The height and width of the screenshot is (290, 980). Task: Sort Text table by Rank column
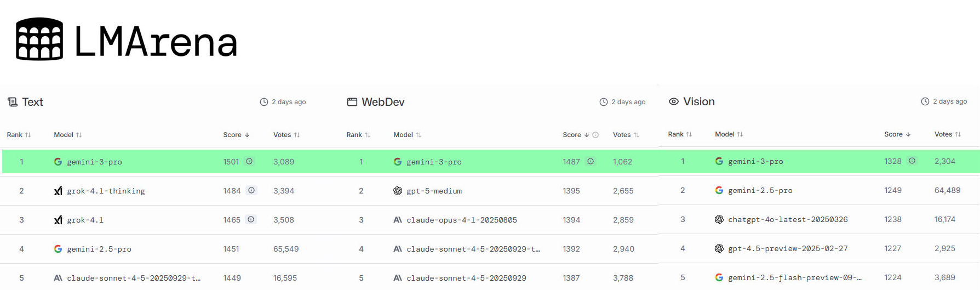(x=19, y=135)
